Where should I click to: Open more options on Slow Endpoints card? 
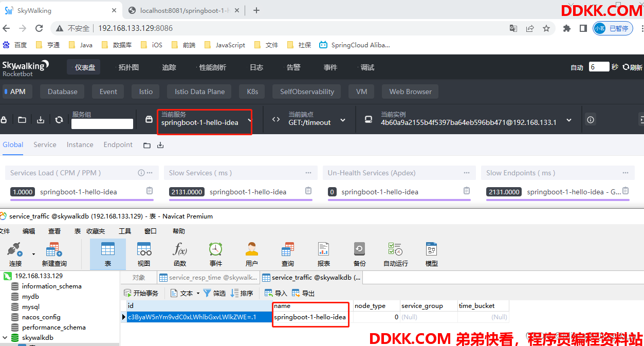[x=625, y=173]
